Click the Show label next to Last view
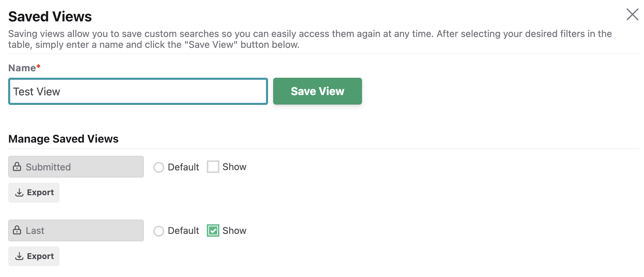This screenshot has width=644, height=277. coord(234,230)
